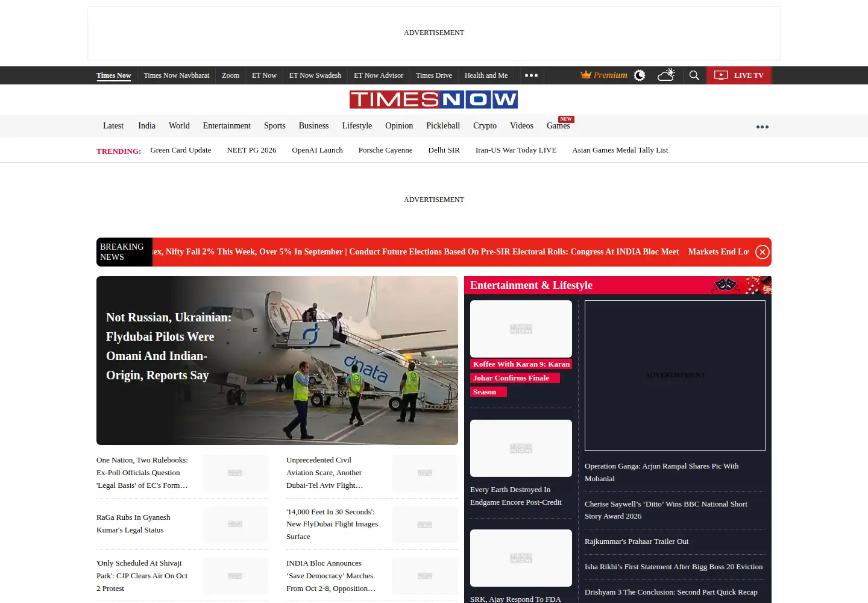
Task: Open Times Now Navbharat site
Action: (177, 75)
